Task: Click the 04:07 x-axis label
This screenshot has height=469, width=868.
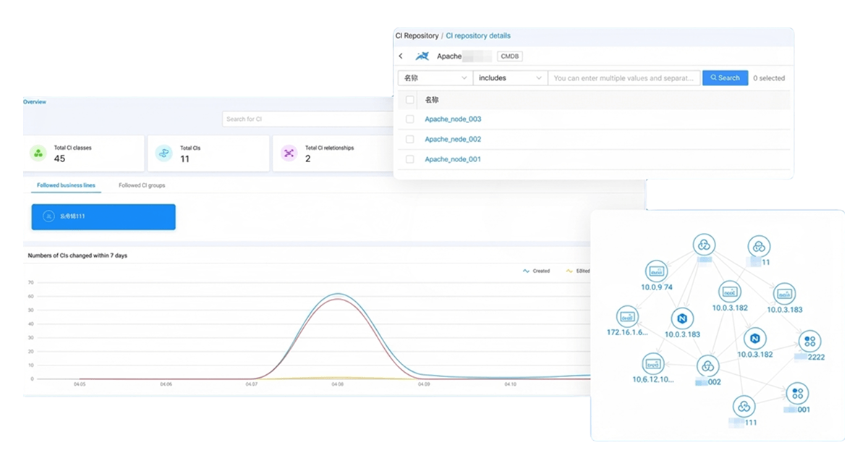Action: click(x=252, y=384)
